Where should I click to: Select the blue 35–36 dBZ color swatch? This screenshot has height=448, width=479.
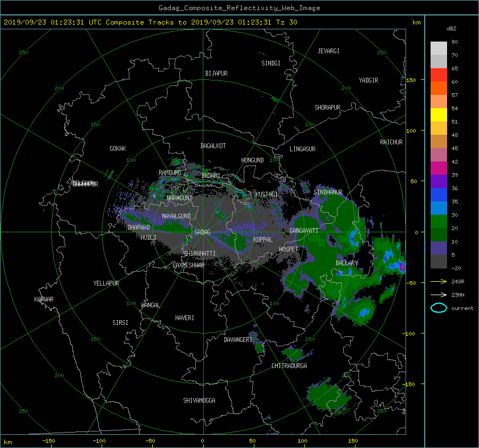click(x=439, y=195)
